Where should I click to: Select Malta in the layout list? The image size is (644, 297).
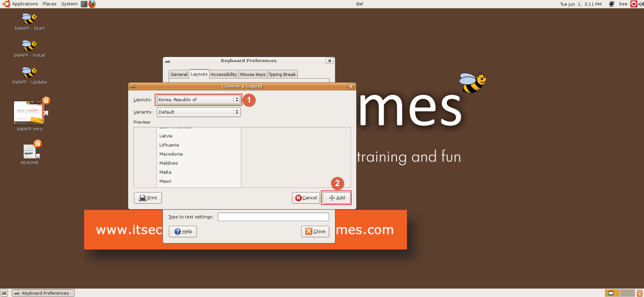pos(199,172)
